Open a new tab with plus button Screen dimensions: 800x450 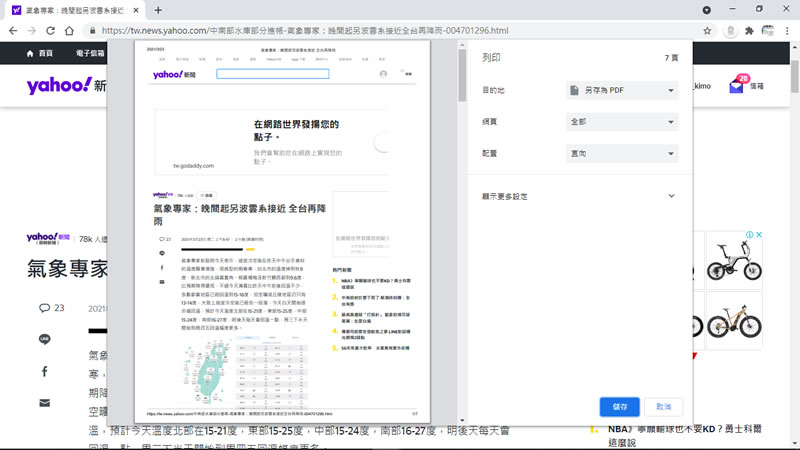point(158,10)
